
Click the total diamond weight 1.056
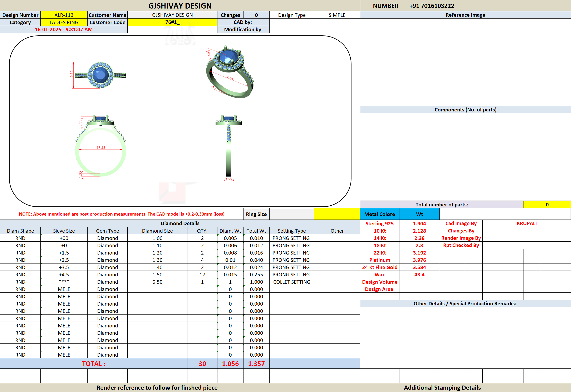click(x=230, y=363)
